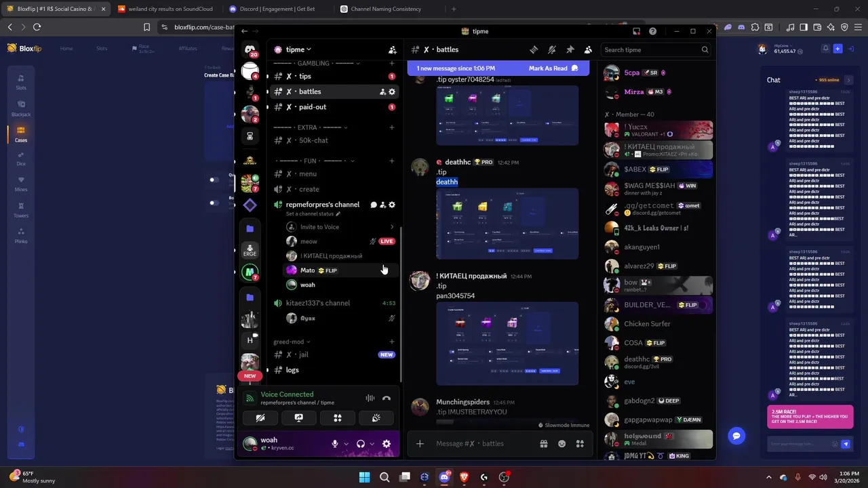This screenshot has height=488, width=868.
Task: Open deathhc's battle screenshot thumbnail
Action: [x=507, y=224]
